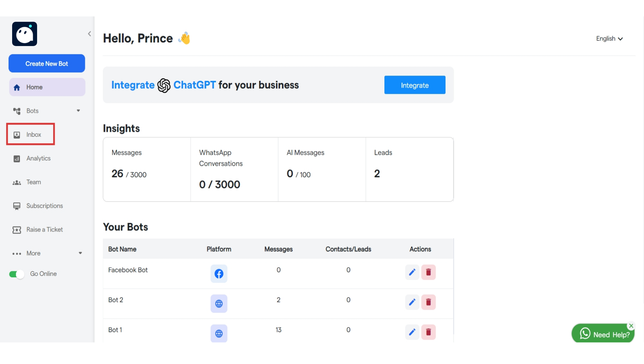Screen dimensions: 644x364
Task: Click the bot logo at top of sidebar
Action: (25, 34)
